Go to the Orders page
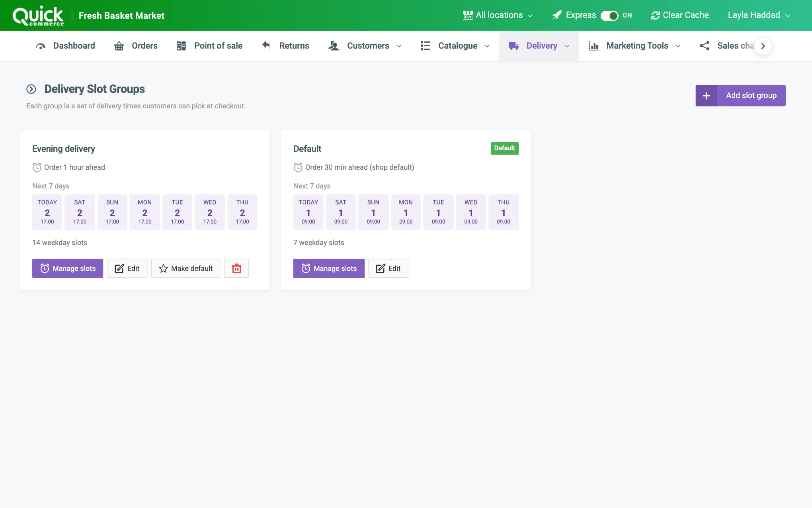Image resolution: width=812 pixels, height=508 pixels. pyautogui.click(x=136, y=46)
